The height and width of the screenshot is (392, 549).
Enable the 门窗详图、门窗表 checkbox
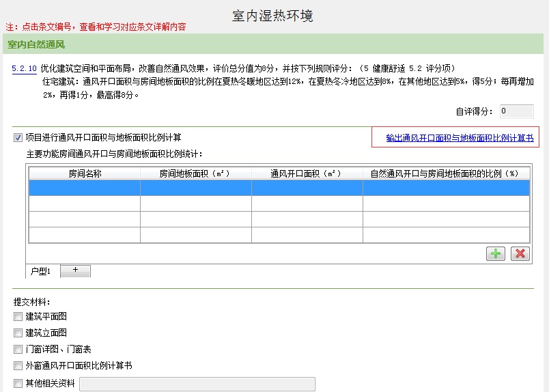pyautogui.click(x=18, y=349)
